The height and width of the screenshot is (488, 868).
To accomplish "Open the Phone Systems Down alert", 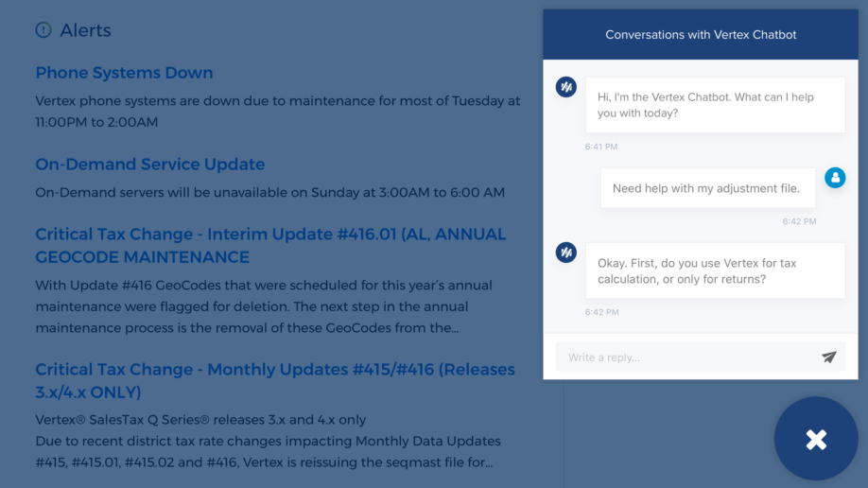I will [x=124, y=73].
